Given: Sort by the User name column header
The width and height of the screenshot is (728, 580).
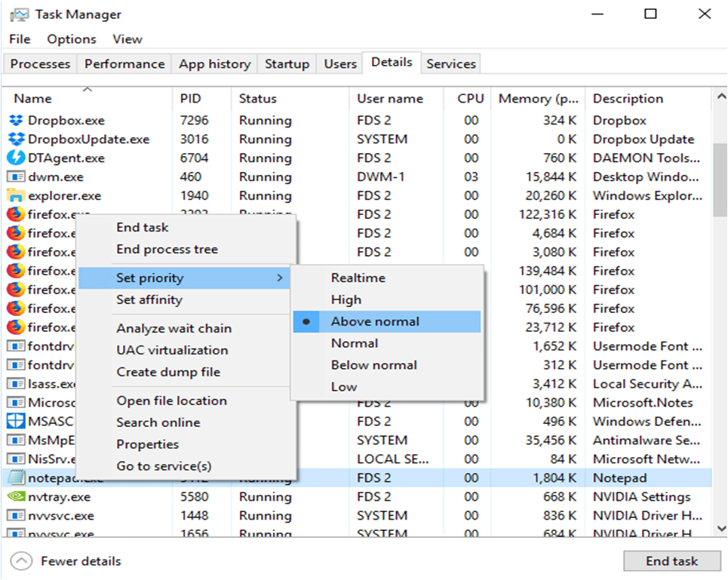Looking at the screenshot, I should [396, 98].
